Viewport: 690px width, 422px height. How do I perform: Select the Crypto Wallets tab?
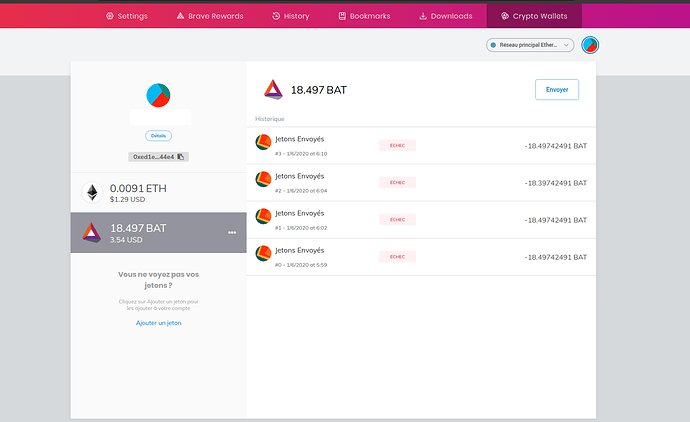534,16
